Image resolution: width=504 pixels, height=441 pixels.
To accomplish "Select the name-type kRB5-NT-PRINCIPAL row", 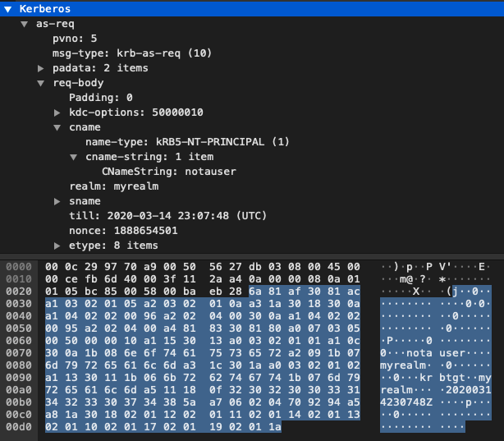I will (187, 142).
